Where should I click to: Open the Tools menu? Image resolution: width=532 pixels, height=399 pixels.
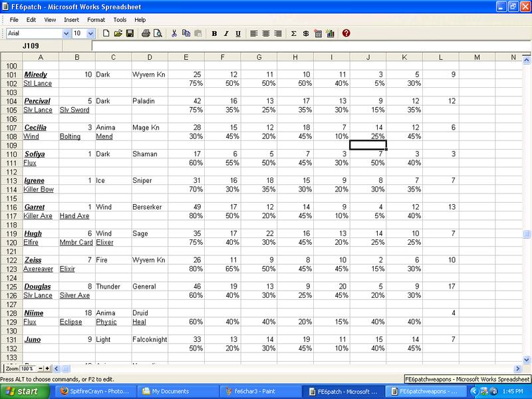click(x=120, y=20)
